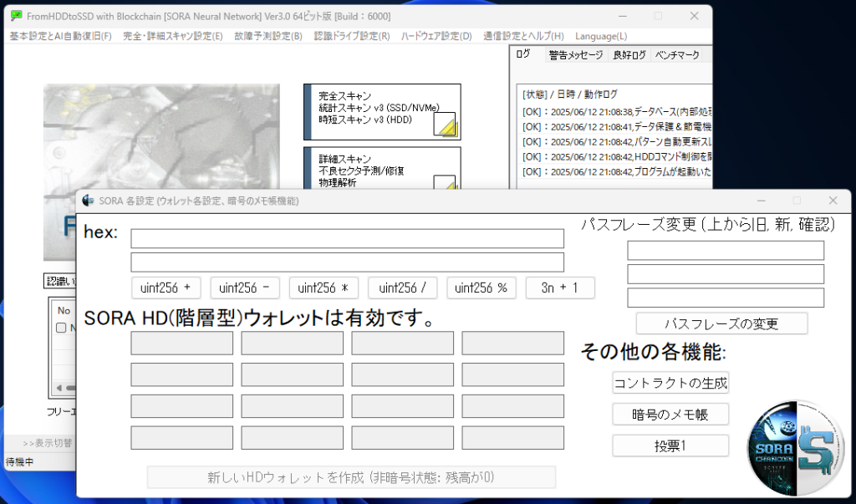Switch to the ベンチマーク tab

tap(677, 54)
